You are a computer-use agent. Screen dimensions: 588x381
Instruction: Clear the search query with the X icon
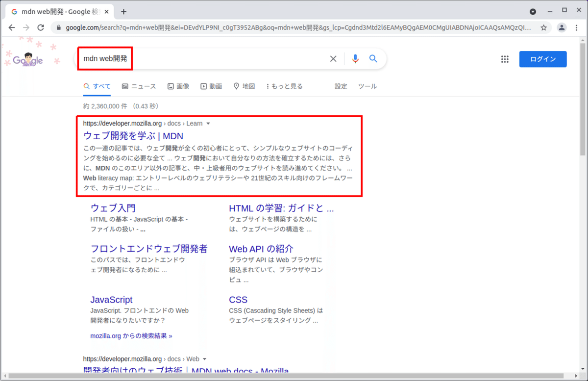[x=333, y=58]
